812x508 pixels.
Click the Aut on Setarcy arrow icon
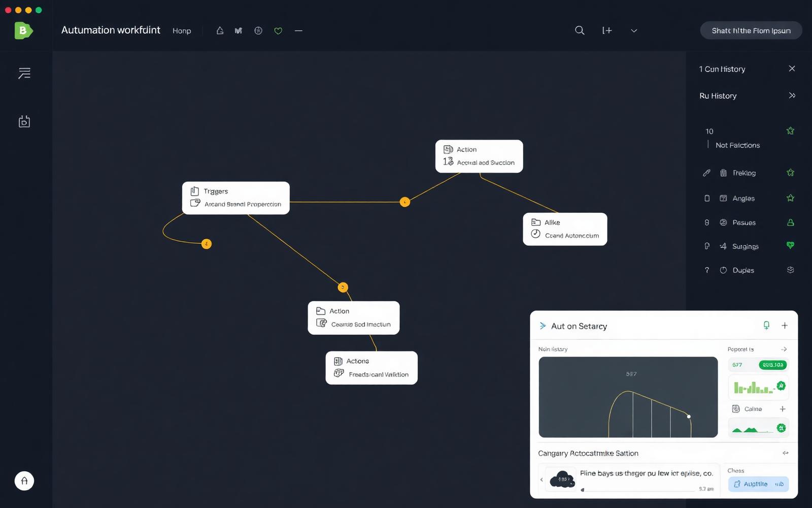[543, 326]
